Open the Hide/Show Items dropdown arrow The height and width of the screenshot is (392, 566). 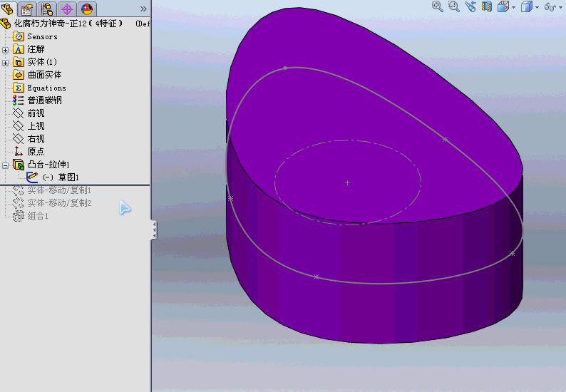(x=560, y=8)
